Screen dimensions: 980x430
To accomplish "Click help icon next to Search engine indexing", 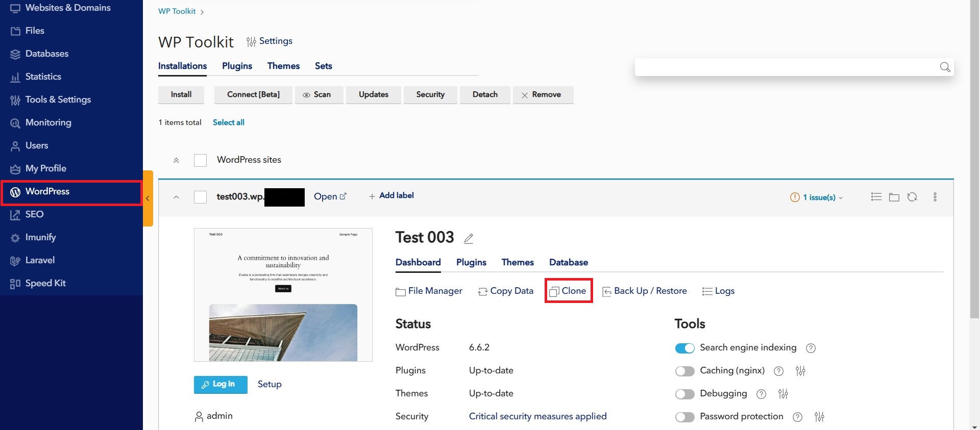I will [x=811, y=348].
